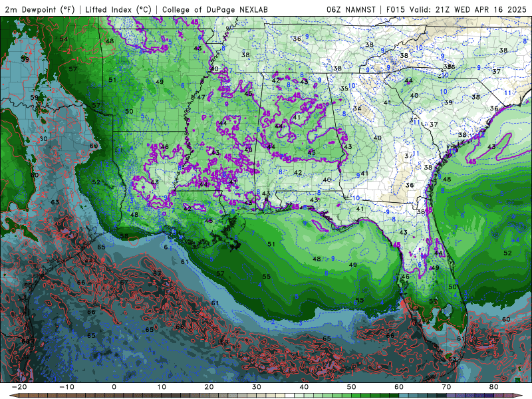Select the 'College of DuPage NEXLAB' header text

pyautogui.click(x=215, y=9)
